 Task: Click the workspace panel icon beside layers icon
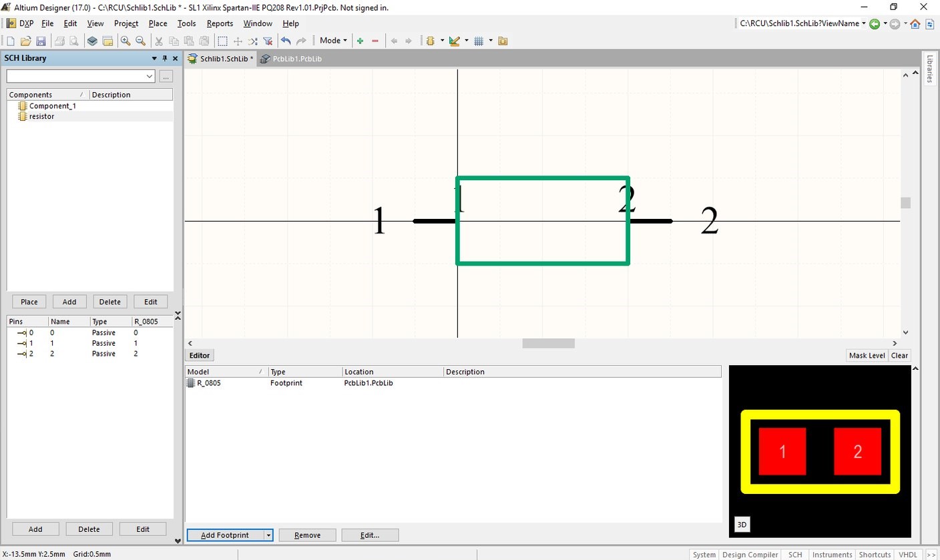coord(107,41)
